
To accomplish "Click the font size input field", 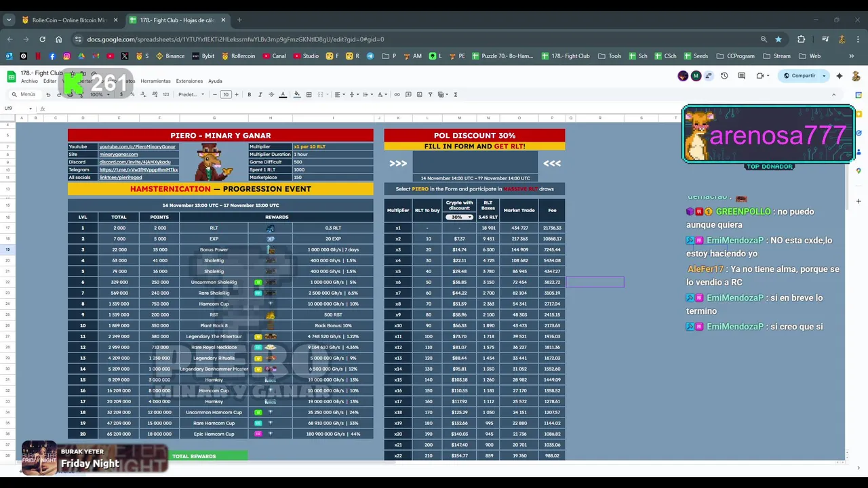I will tap(226, 95).
